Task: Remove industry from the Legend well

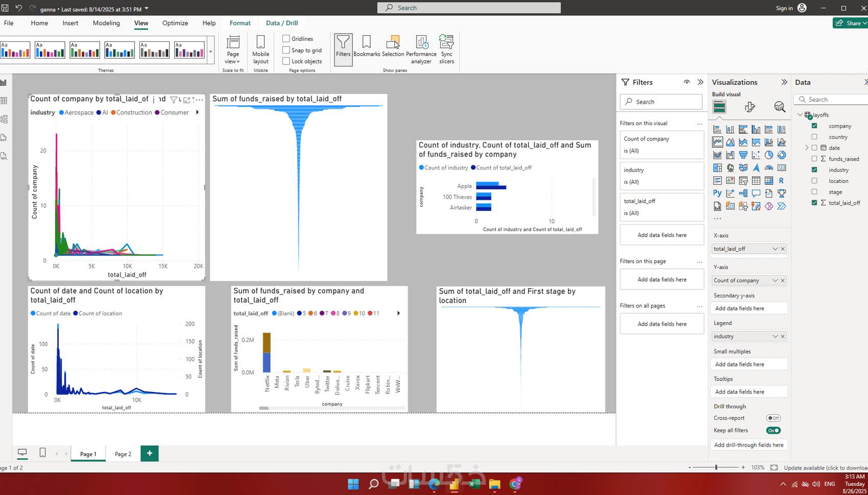Action: pyautogui.click(x=783, y=336)
